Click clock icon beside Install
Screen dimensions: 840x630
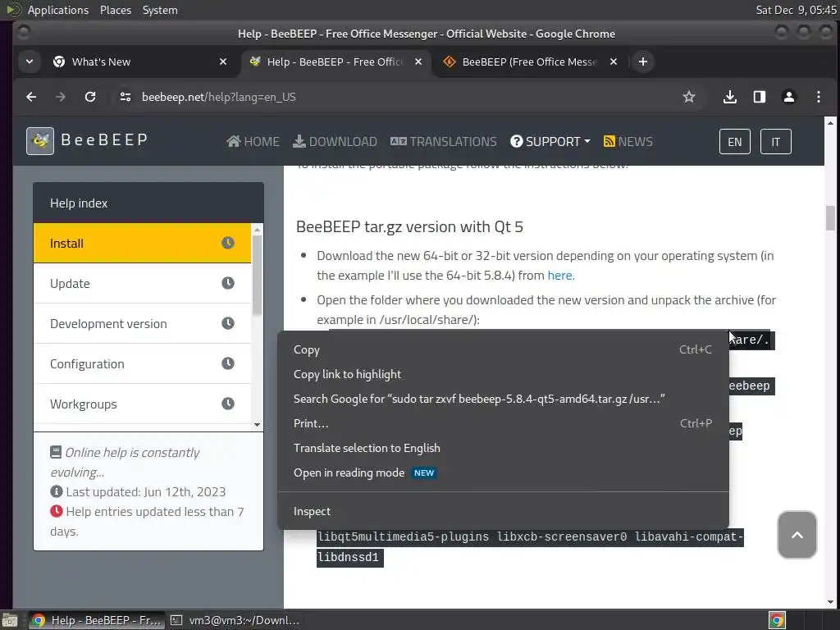pos(228,243)
